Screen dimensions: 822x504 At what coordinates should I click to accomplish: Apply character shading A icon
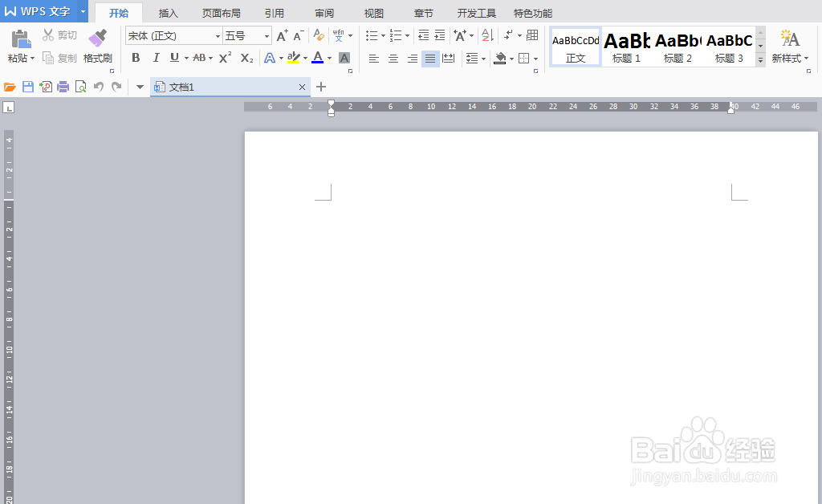[x=344, y=58]
